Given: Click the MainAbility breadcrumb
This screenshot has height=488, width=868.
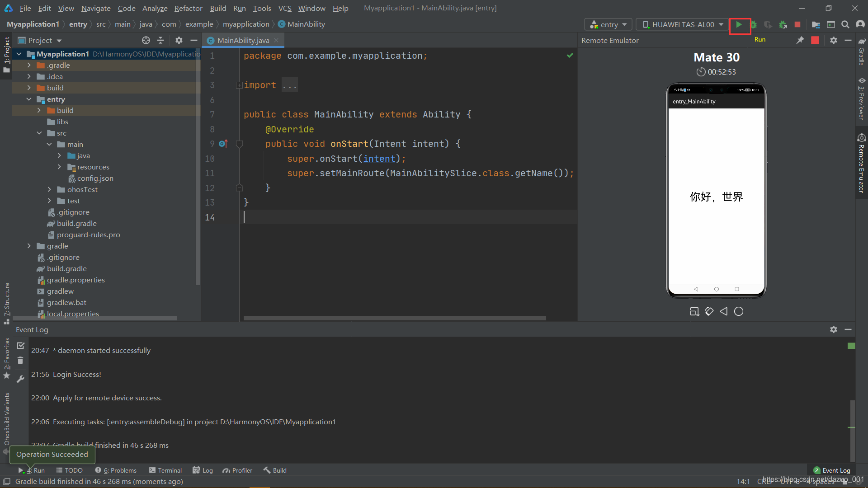Looking at the screenshot, I should pos(302,24).
